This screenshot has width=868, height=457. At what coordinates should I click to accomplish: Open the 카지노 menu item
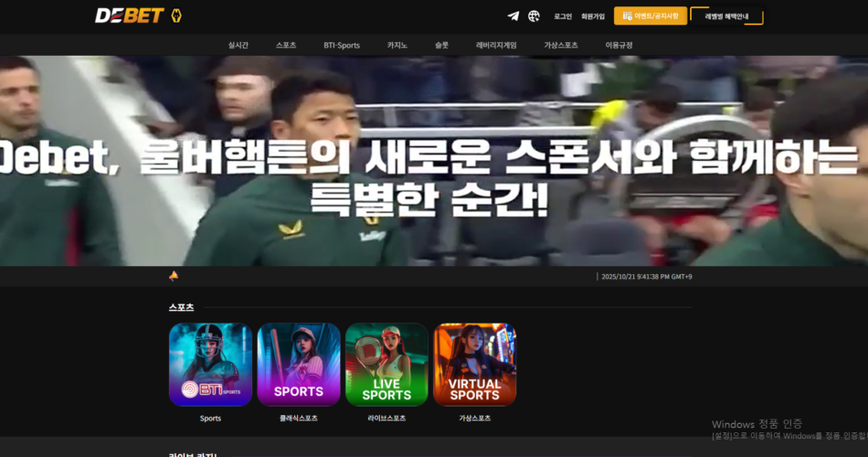tap(397, 45)
